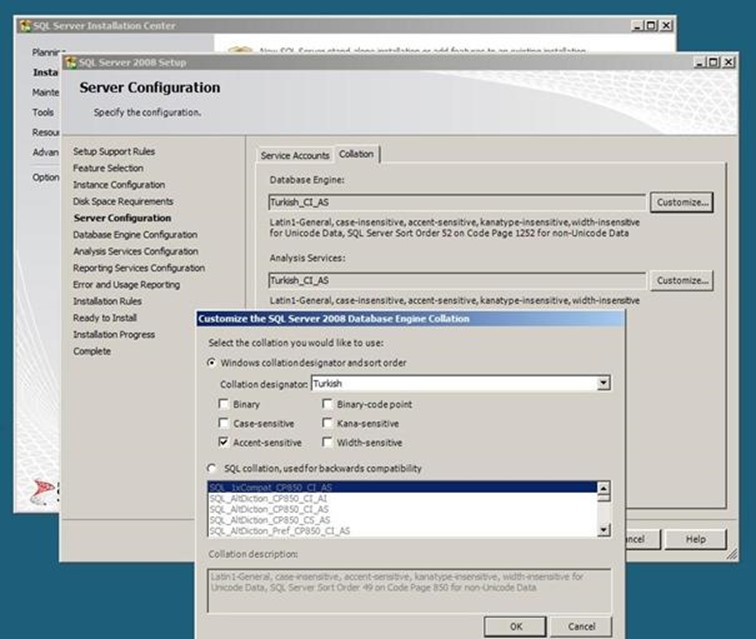
Task: Switch to the Service Accounts tab
Action: click(295, 155)
